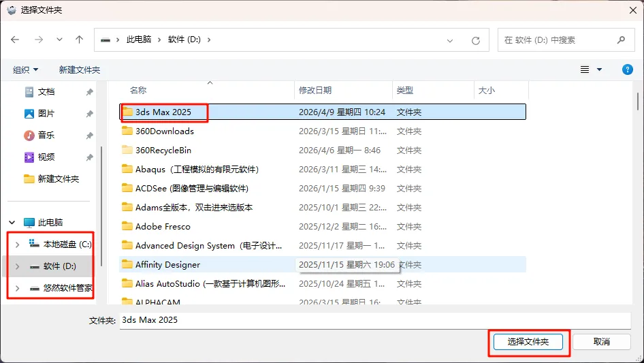The image size is (644, 363).
Task: Click the search box for 软件 (D:)
Action: [x=566, y=40]
